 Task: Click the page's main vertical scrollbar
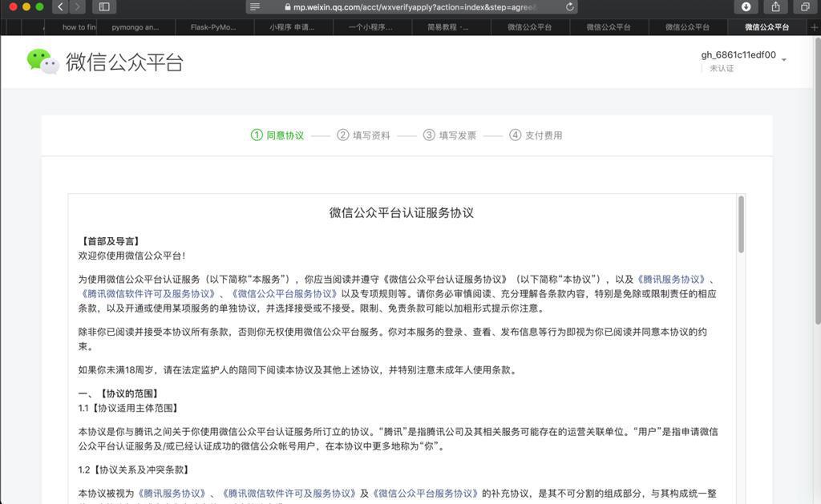coord(817,180)
